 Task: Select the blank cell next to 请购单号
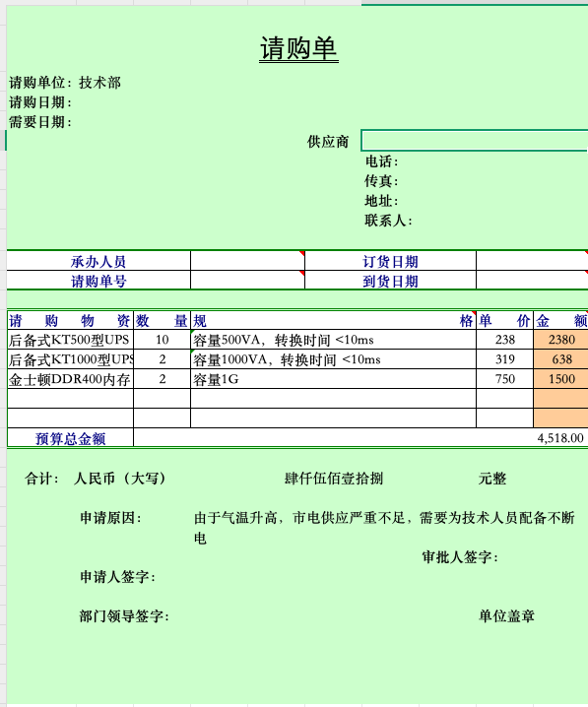pyautogui.click(x=247, y=280)
